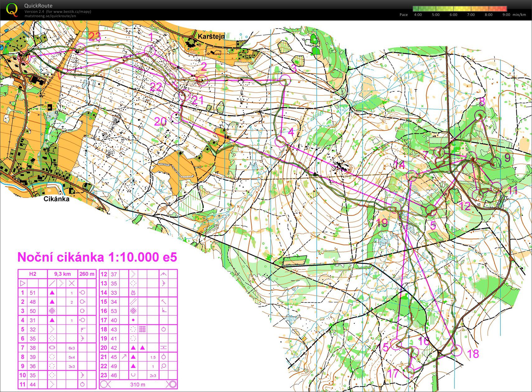
Task: Click the '6x3' dimension cell in row 7
Action: [72, 348]
